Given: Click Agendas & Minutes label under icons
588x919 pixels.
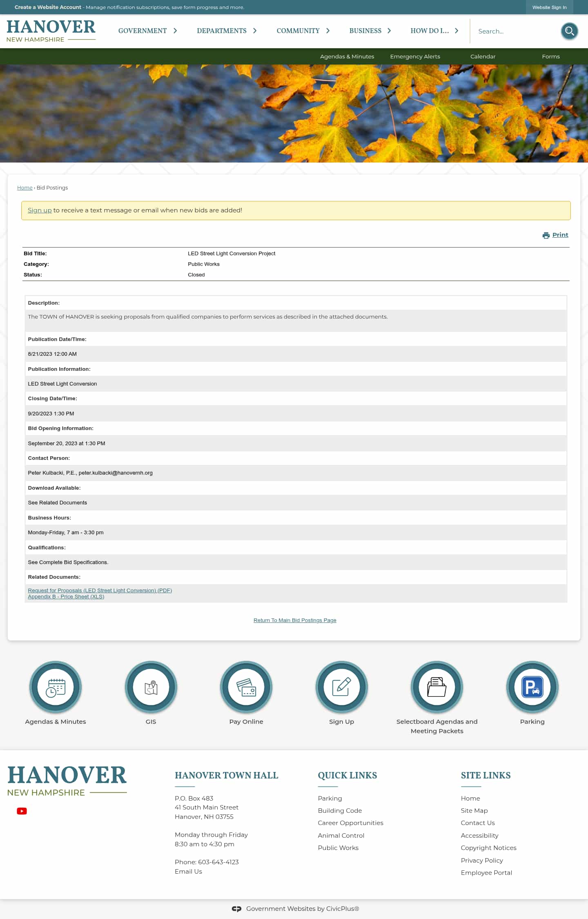Looking at the screenshot, I should pyautogui.click(x=56, y=721).
